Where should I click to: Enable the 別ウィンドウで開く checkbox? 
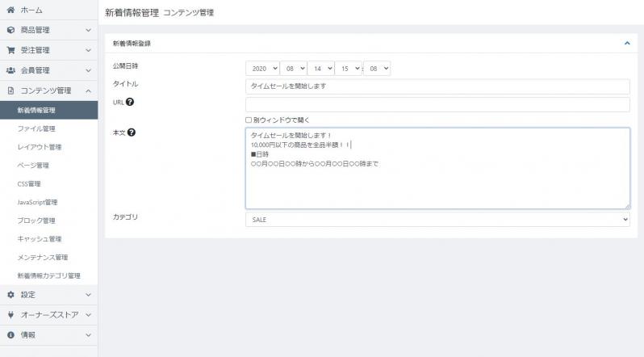coord(249,120)
